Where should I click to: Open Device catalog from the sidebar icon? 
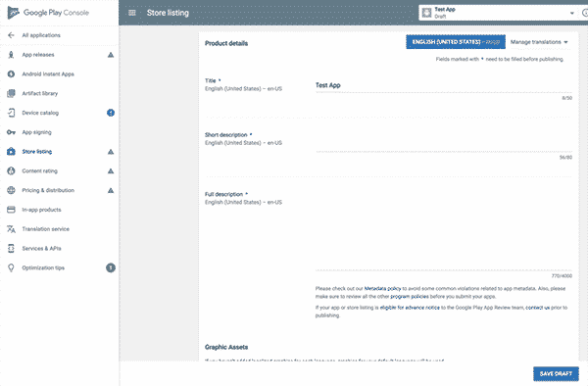coord(11,113)
